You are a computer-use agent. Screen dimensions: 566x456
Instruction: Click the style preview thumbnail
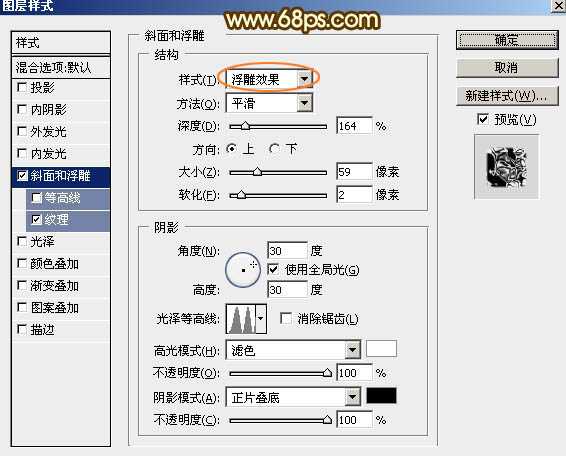tap(506, 167)
